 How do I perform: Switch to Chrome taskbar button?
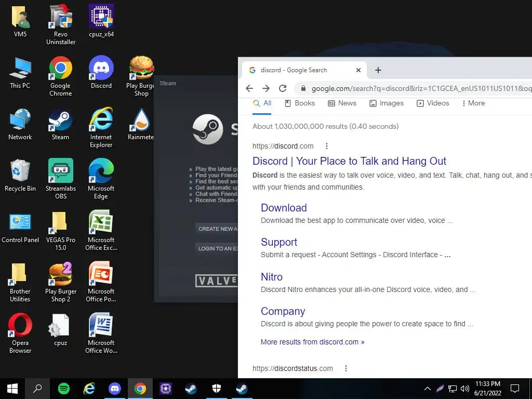pyautogui.click(x=140, y=389)
